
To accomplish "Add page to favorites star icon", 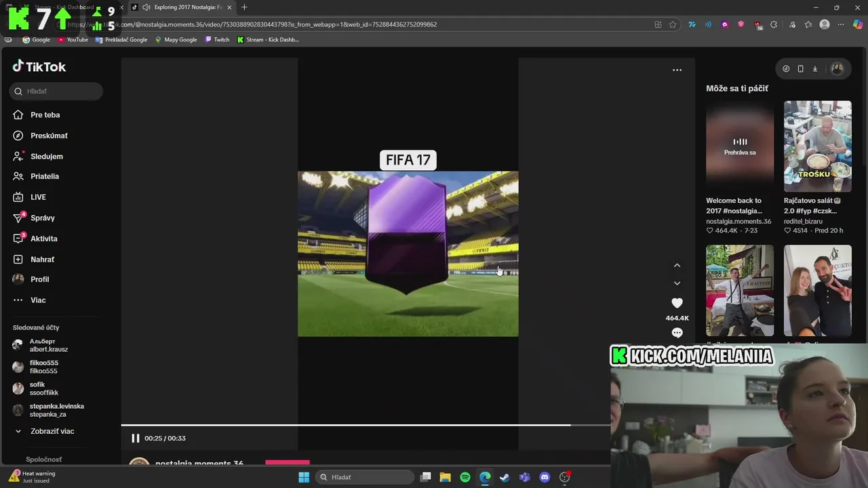I will pyautogui.click(x=673, y=24).
